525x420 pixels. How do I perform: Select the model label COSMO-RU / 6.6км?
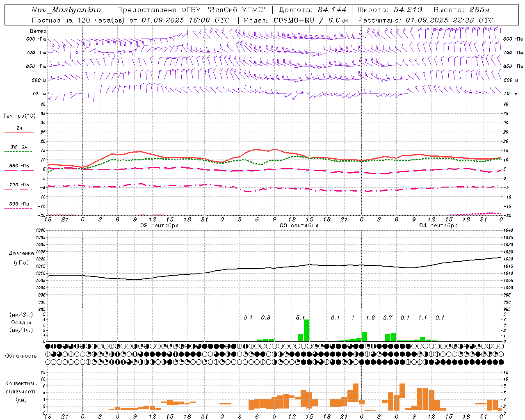point(311,20)
